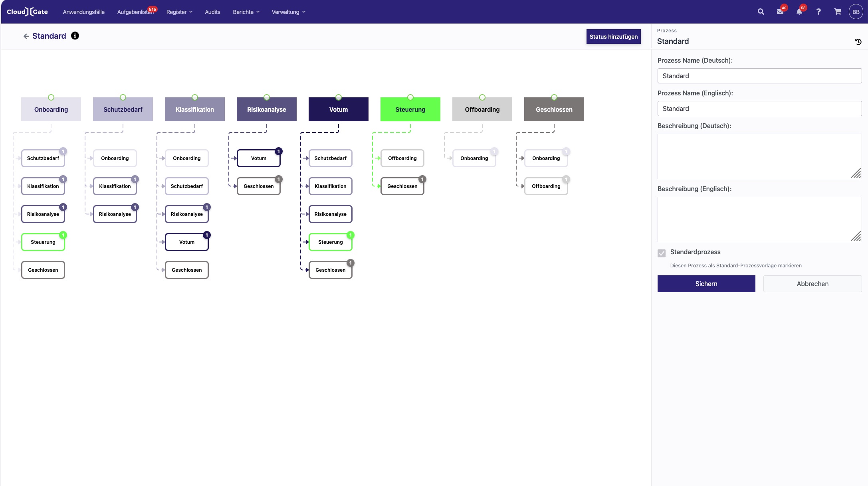
Task: Click the search magnifier icon
Action: 761,12
